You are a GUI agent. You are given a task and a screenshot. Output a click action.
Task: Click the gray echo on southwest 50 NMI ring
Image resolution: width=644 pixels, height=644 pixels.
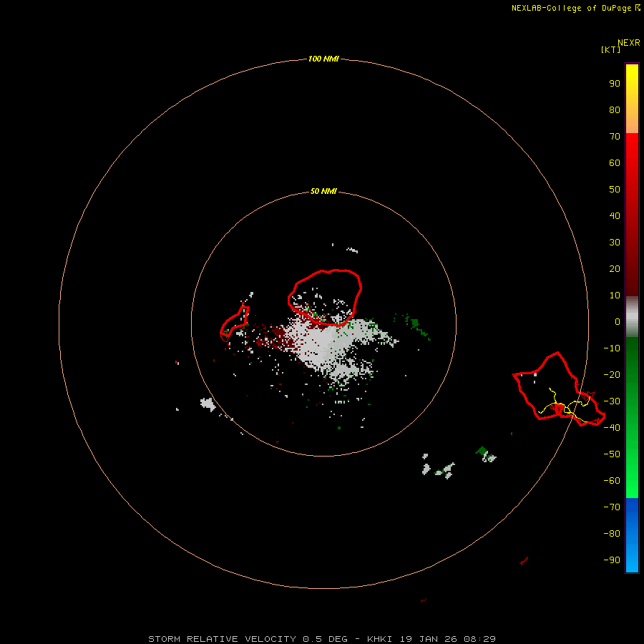(208, 404)
